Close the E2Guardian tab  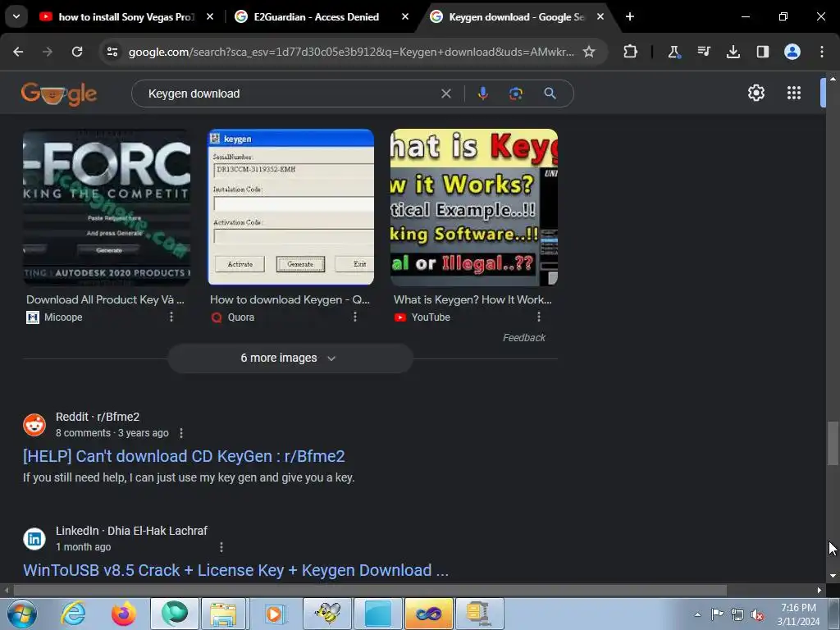[405, 17]
